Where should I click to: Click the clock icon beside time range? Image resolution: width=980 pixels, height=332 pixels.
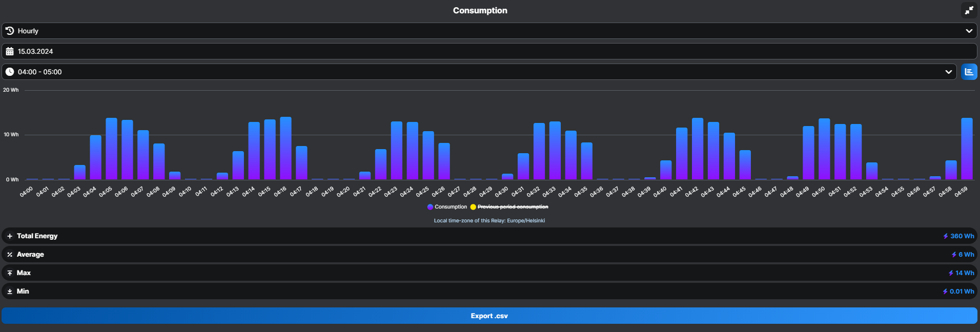(x=10, y=72)
